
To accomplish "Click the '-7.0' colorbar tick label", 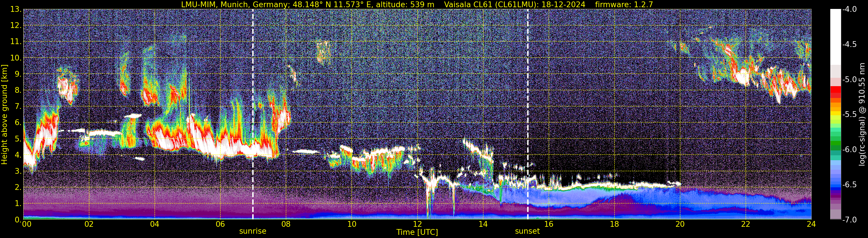I will [849, 220].
